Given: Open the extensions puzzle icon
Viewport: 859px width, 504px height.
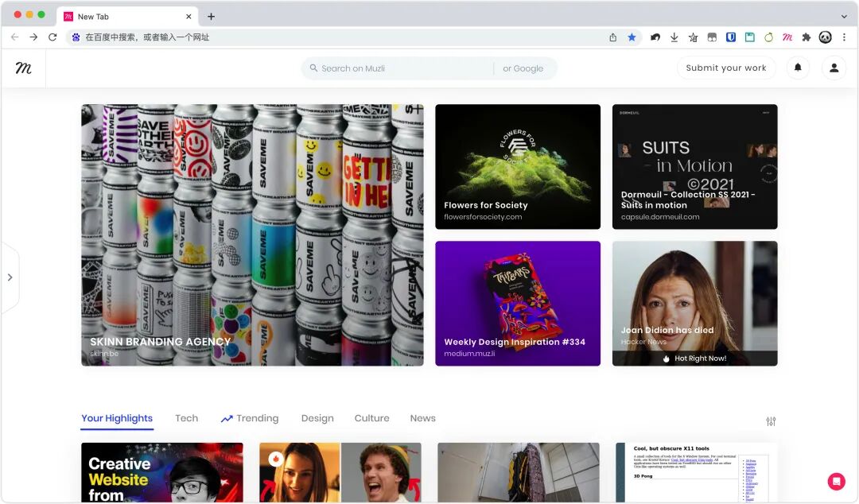Looking at the screenshot, I should coord(806,37).
